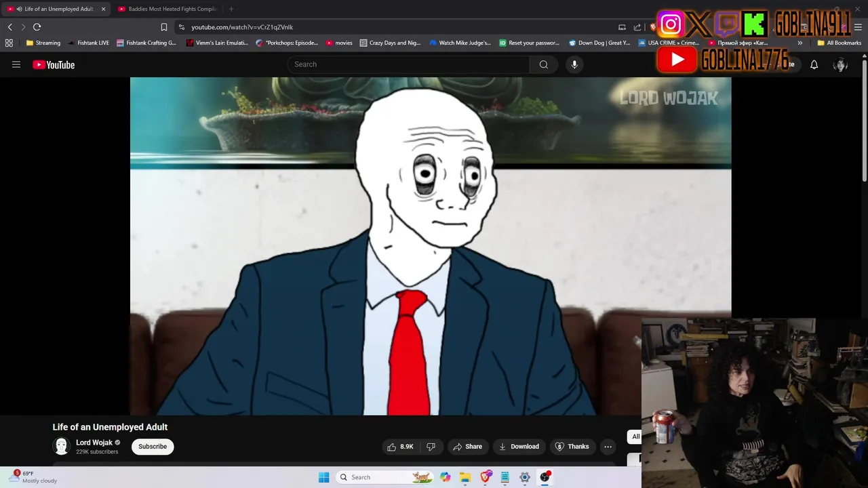Viewport: 868px width, 488px height.
Task: Click the address bar URL youtube.com/watch
Action: 242,27
